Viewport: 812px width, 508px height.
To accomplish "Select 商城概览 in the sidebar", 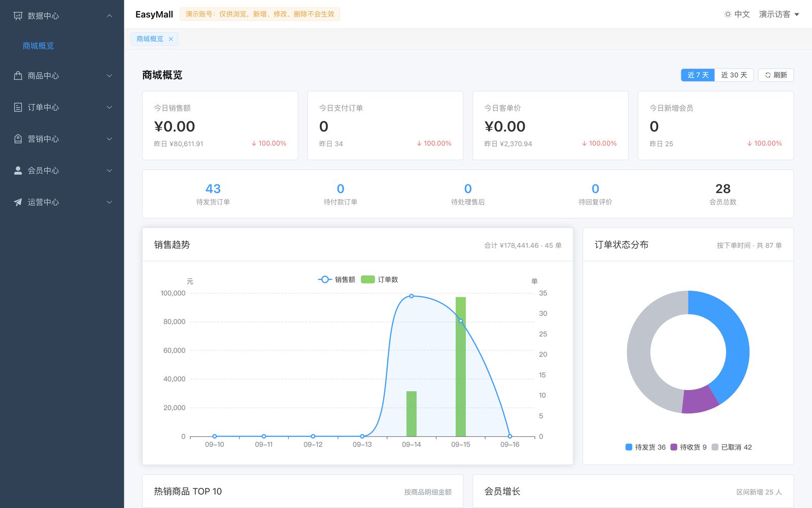I will pos(38,46).
